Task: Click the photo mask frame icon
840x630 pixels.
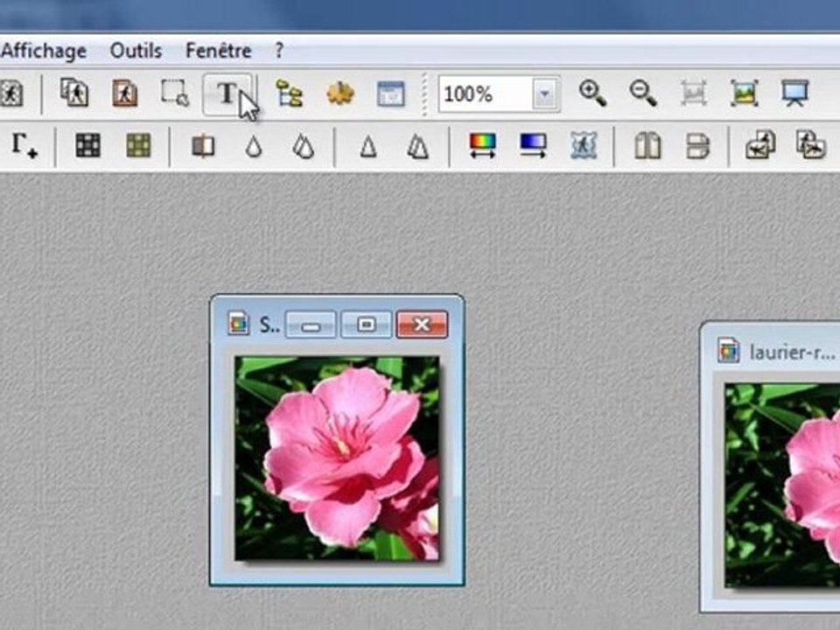Action: click(x=584, y=146)
